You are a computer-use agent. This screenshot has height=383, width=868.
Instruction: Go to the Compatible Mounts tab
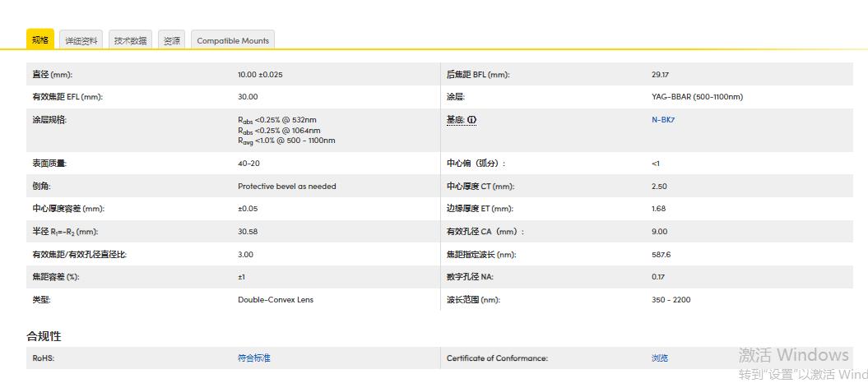[233, 40]
